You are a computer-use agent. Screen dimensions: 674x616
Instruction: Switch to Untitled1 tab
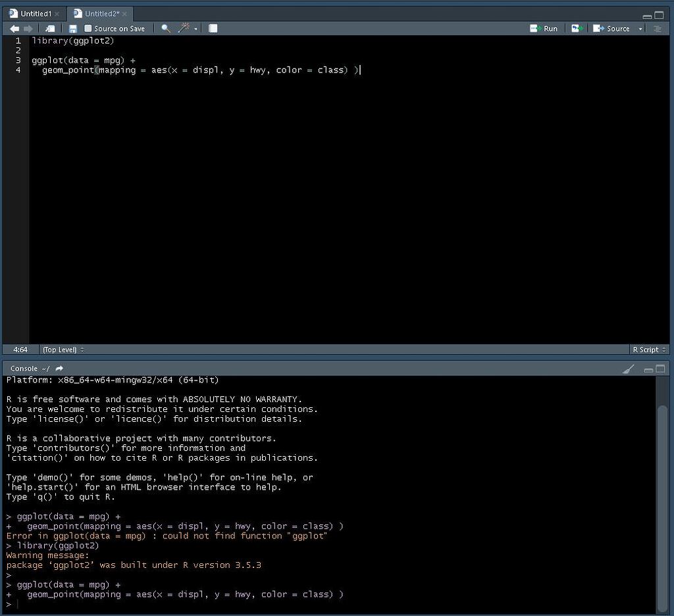pyautogui.click(x=36, y=14)
